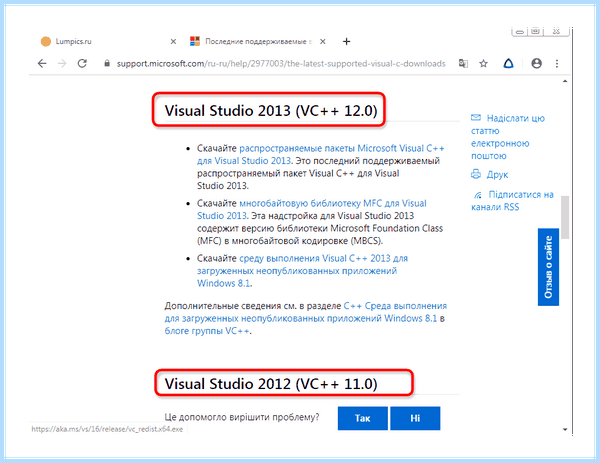This screenshot has width=600, height=463.
Task: Open the translate page icon
Action: (x=463, y=64)
